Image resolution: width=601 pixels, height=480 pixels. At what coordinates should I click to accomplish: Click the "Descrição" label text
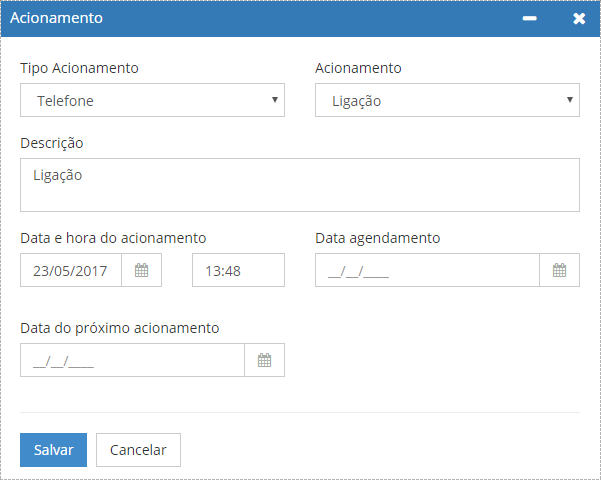coord(52,143)
